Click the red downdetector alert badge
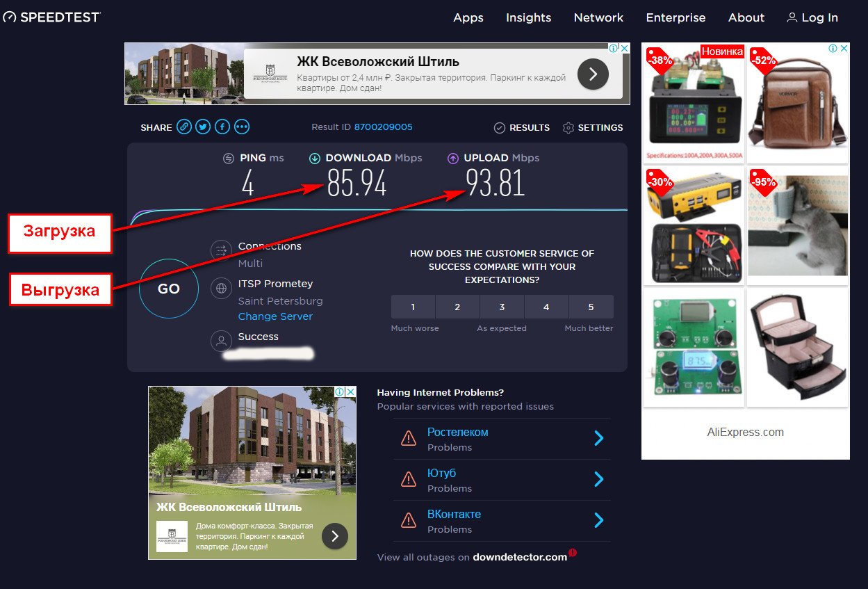Screen dimensions: 868x589 point(573,553)
